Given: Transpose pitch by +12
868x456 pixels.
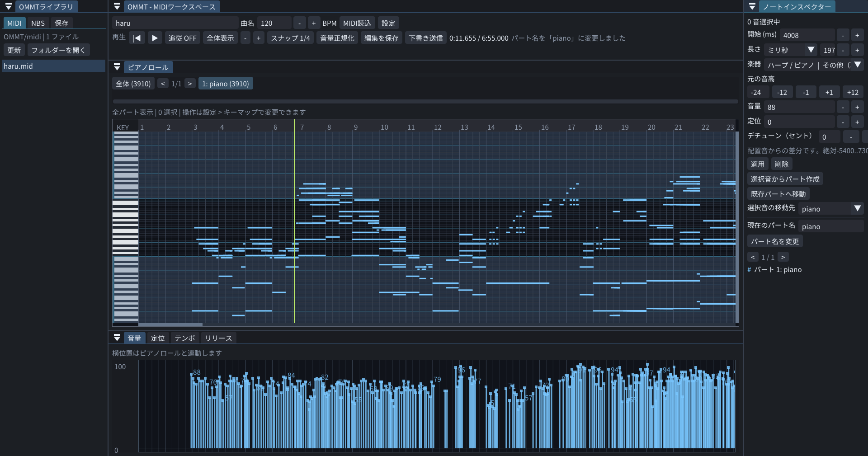Looking at the screenshot, I should tap(853, 92).
